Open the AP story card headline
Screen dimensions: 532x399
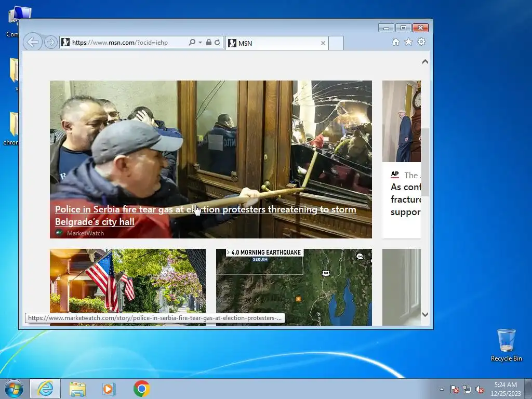[x=406, y=199]
